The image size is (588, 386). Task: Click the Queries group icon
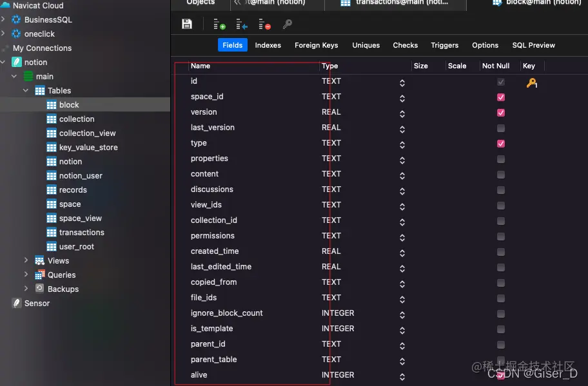click(x=40, y=275)
